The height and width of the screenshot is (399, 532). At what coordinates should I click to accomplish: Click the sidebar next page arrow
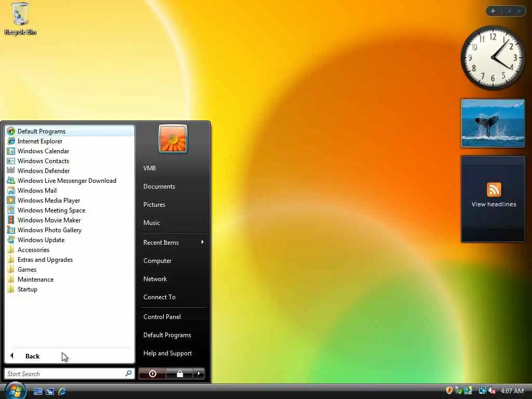click(x=519, y=11)
